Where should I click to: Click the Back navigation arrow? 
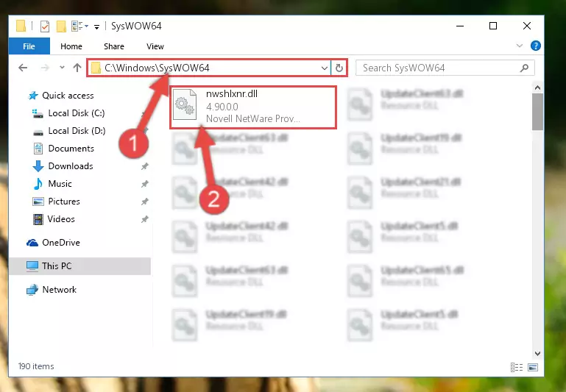(23, 68)
